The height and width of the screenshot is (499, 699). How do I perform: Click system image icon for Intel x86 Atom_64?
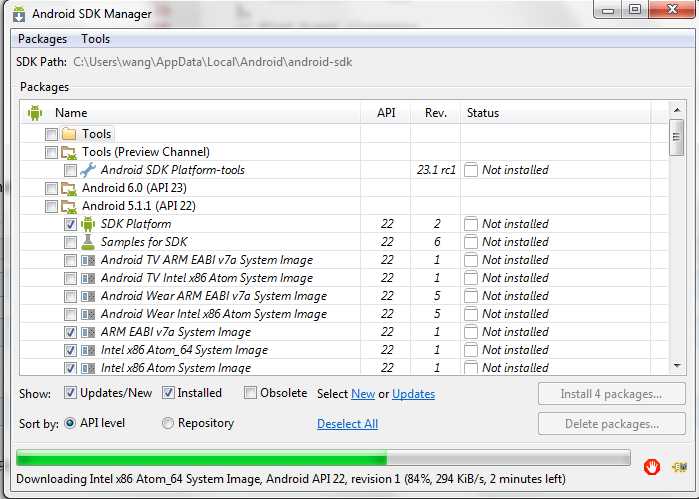coord(88,351)
